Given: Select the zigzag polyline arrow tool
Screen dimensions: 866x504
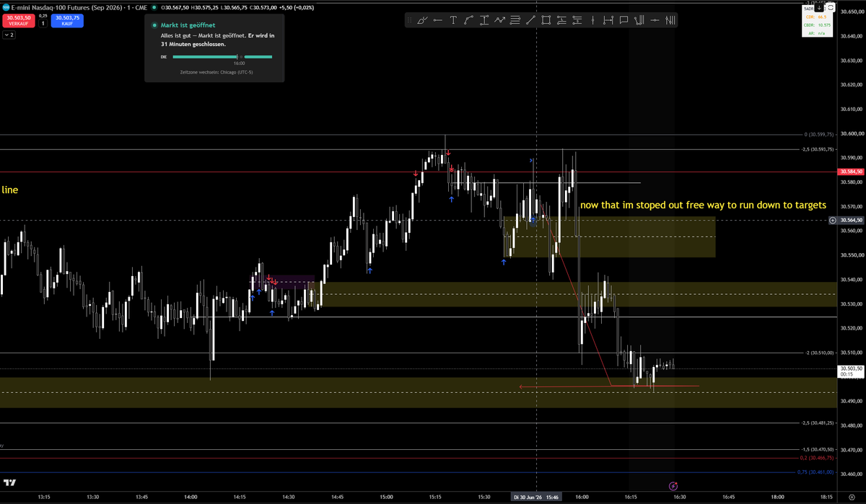Looking at the screenshot, I should click(x=499, y=20).
